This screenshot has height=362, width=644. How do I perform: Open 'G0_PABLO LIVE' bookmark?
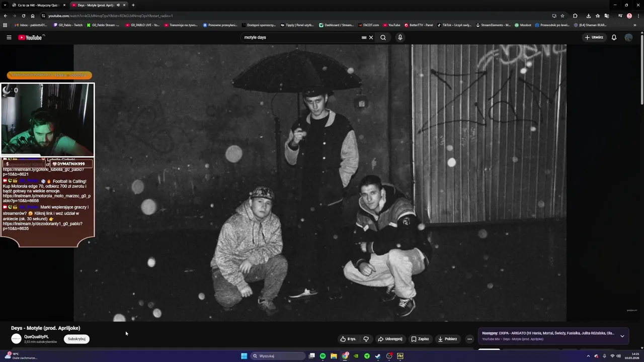click(x=142, y=25)
